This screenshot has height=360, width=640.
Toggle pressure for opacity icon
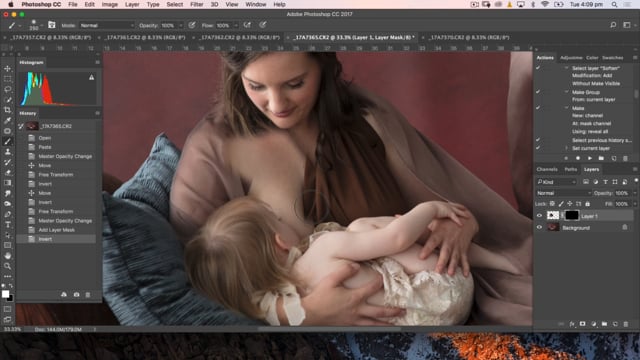click(192, 25)
